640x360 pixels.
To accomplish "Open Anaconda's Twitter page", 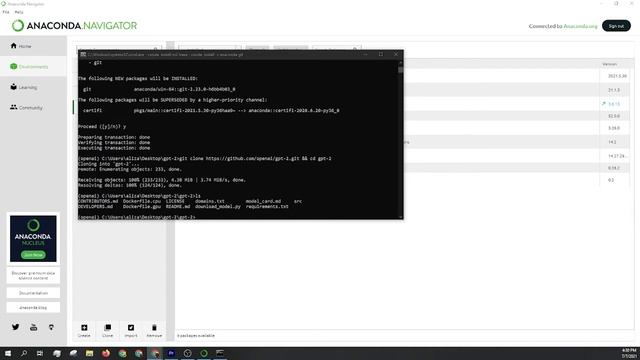I will pos(16,327).
